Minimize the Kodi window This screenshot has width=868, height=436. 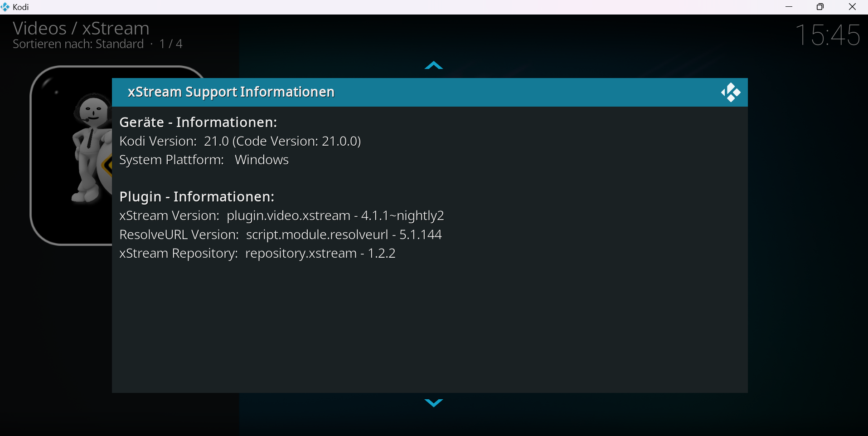click(x=789, y=7)
